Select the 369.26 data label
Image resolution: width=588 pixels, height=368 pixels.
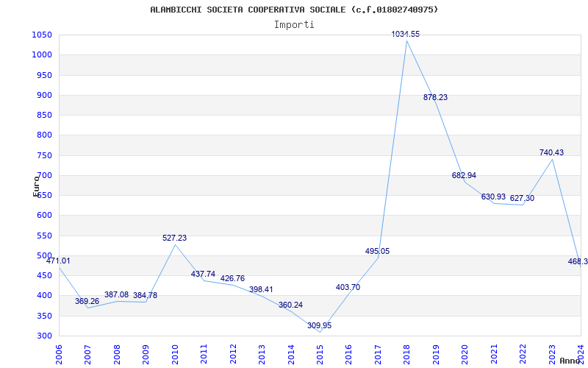coord(87,301)
